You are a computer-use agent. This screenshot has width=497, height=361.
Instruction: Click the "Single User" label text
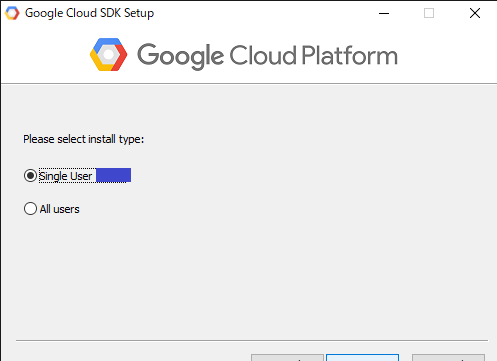coord(65,176)
